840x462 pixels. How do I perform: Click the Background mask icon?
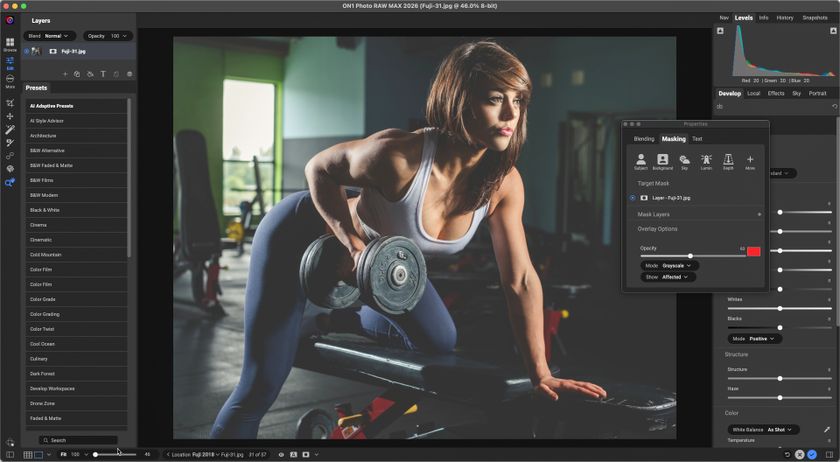coord(663,162)
